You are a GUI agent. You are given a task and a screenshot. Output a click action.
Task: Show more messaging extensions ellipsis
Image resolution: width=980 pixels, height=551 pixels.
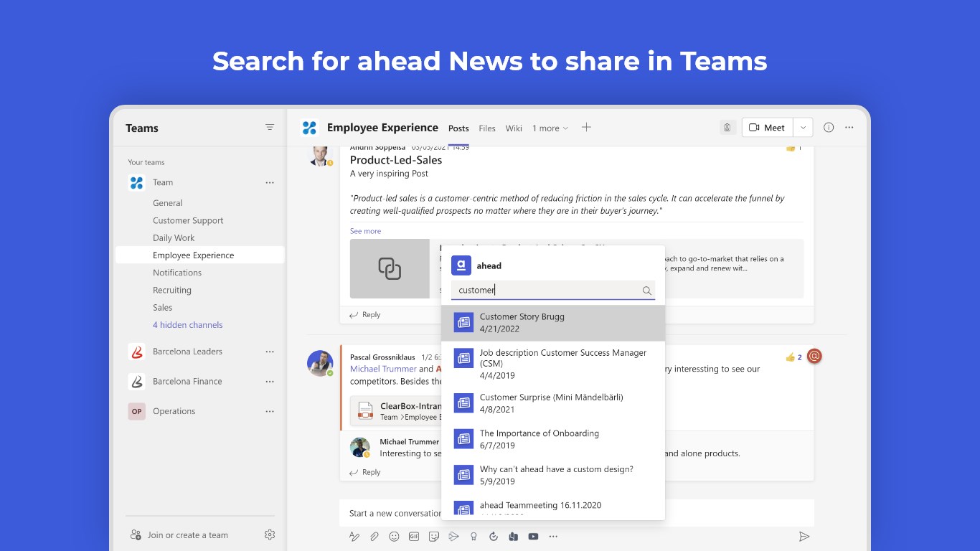(553, 537)
